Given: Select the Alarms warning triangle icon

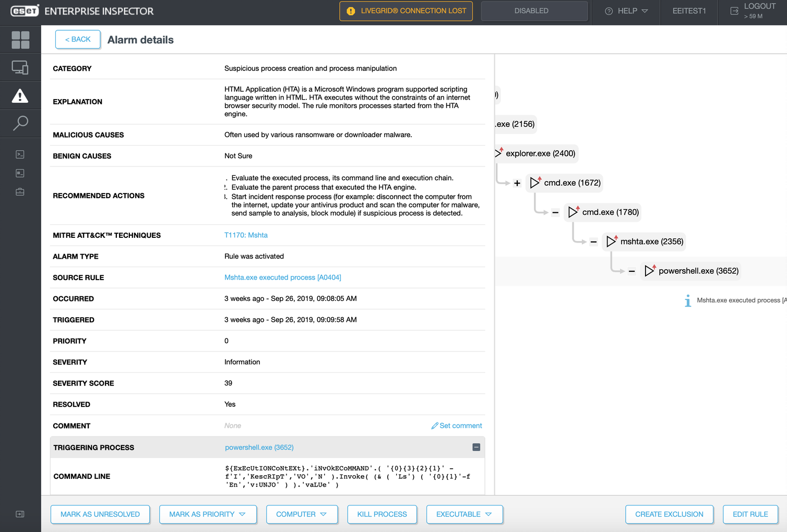Looking at the screenshot, I should [20, 96].
